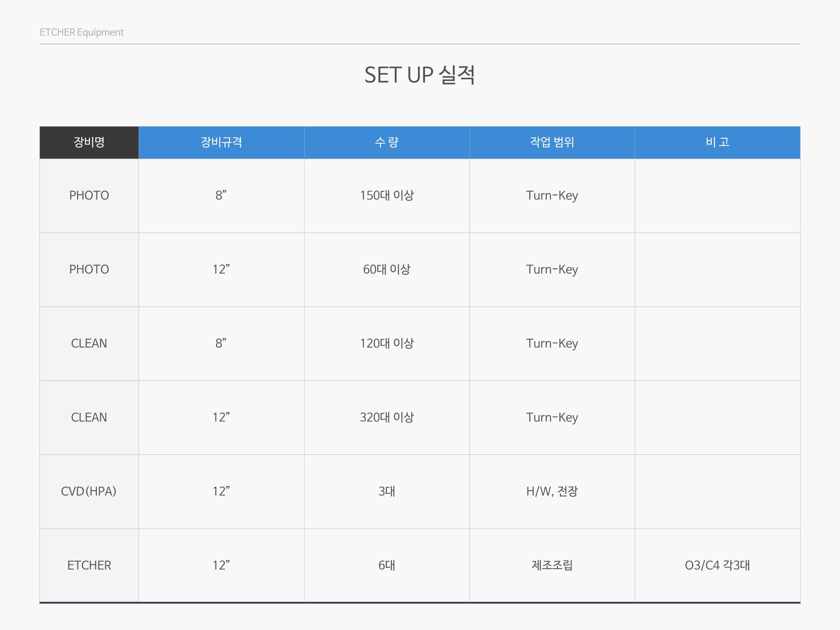Click the "ETCHER Equipment" breadcrumb heading
The width and height of the screenshot is (840, 630).
tap(81, 32)
